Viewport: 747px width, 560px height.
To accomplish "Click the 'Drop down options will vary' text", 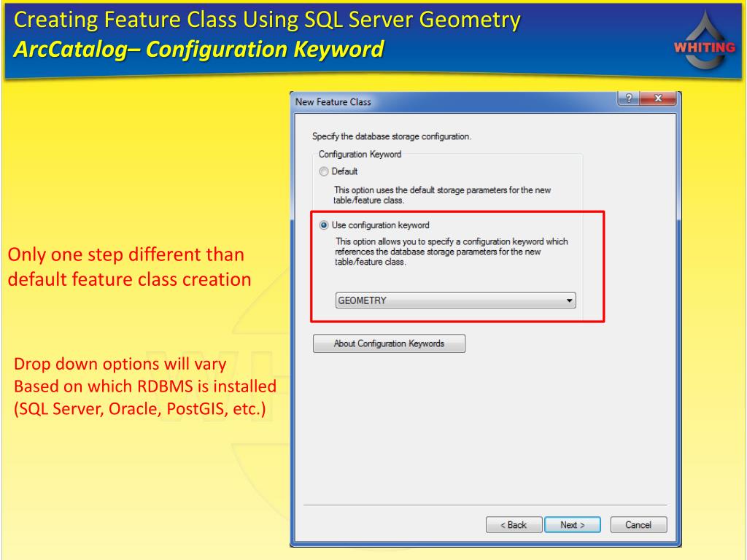I will 120,364.
